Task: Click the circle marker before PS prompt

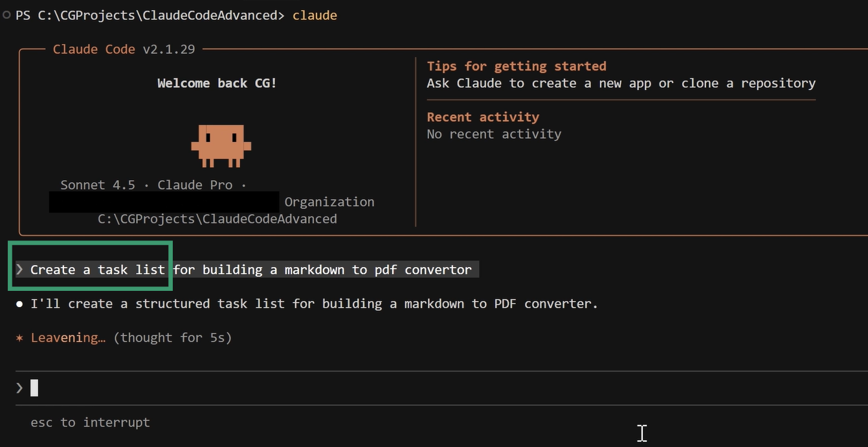Action: pos(6,15)
